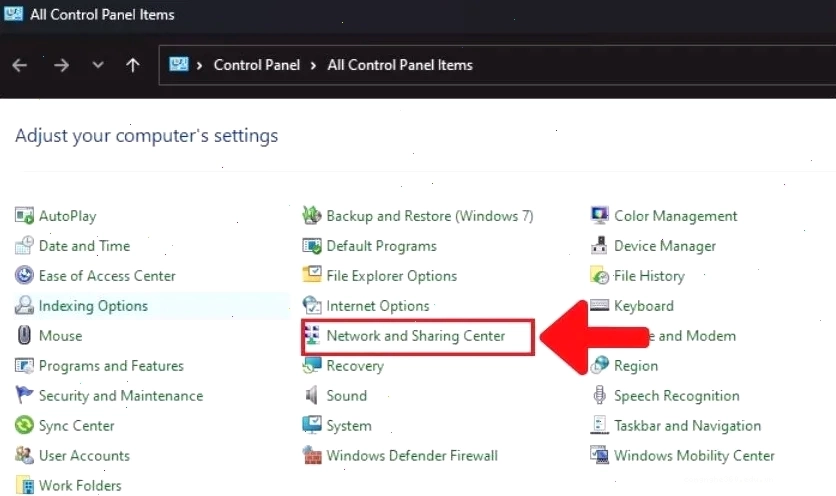The width and height of the screenshot is (836, 496).
Task: Open the Indexing Options link
Action: [93, 306]
